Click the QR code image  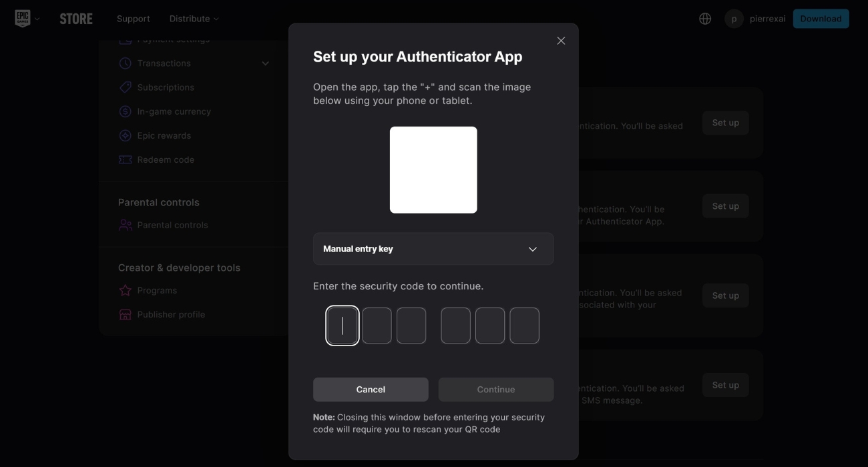pyautogui.click(x=433, y=170)
